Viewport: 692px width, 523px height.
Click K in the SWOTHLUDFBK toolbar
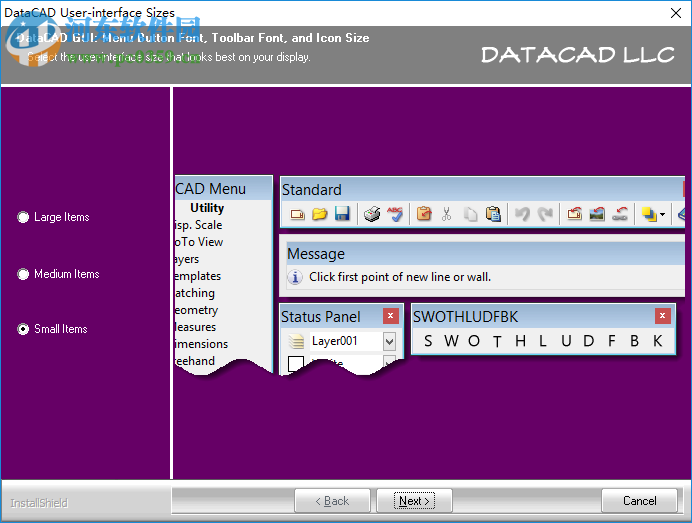(x=658, y=341)
